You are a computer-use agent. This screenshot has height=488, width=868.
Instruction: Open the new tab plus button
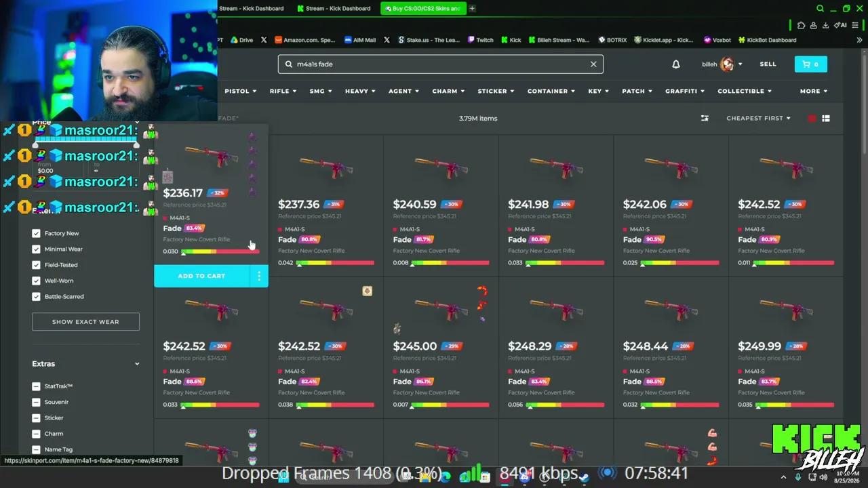click(472, 8)
